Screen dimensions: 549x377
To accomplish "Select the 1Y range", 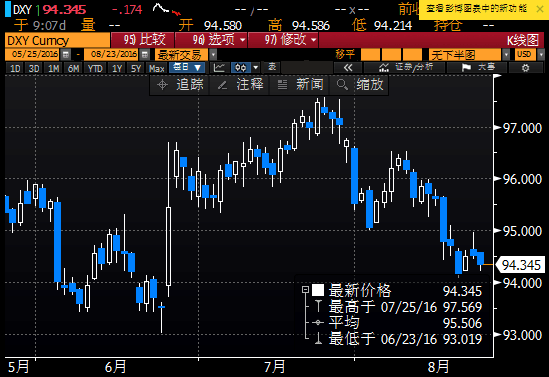I will tap(117, 68).
